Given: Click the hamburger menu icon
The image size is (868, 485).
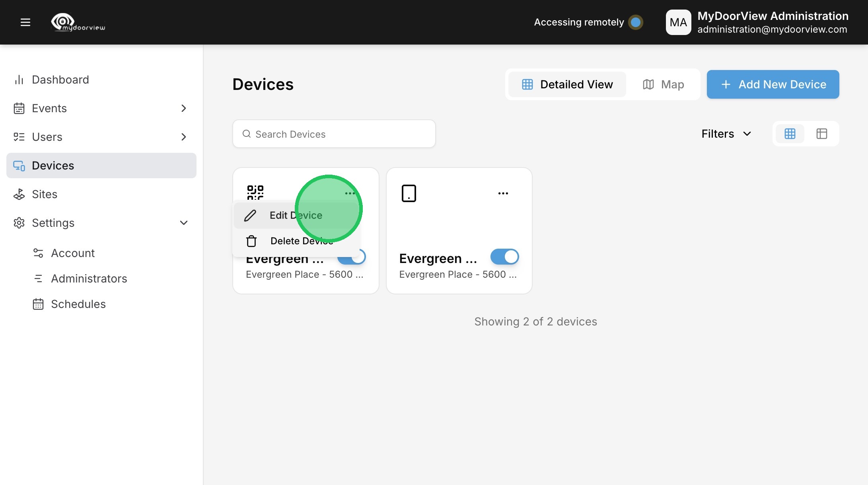Looking at the screenshot, I should tap(25, 22).
